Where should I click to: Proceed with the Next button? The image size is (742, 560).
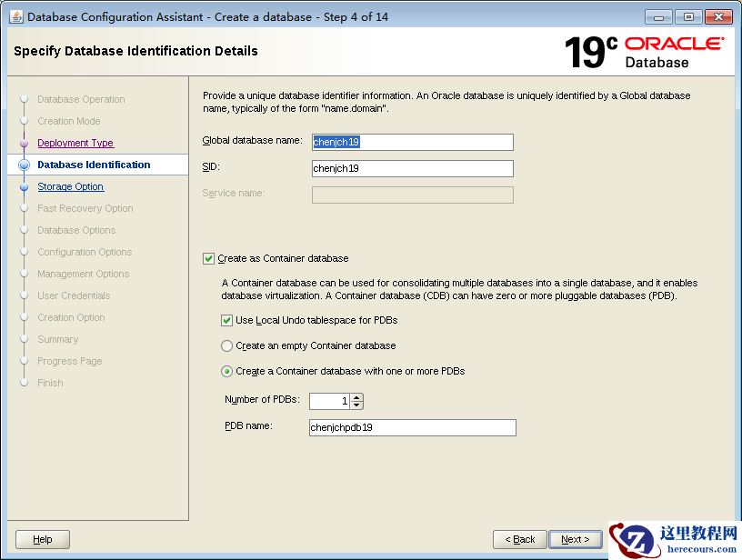coord(576,539)
